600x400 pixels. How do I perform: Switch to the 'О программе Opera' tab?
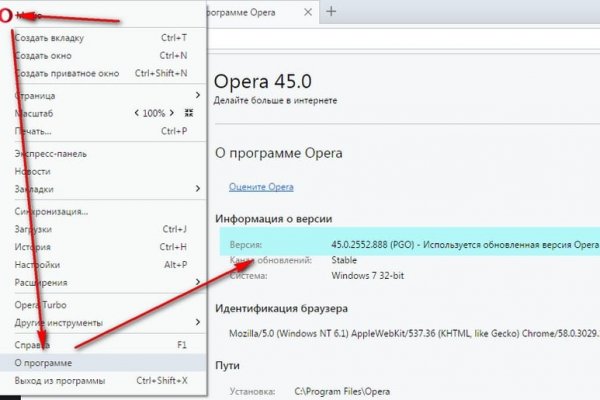point(250,12)
